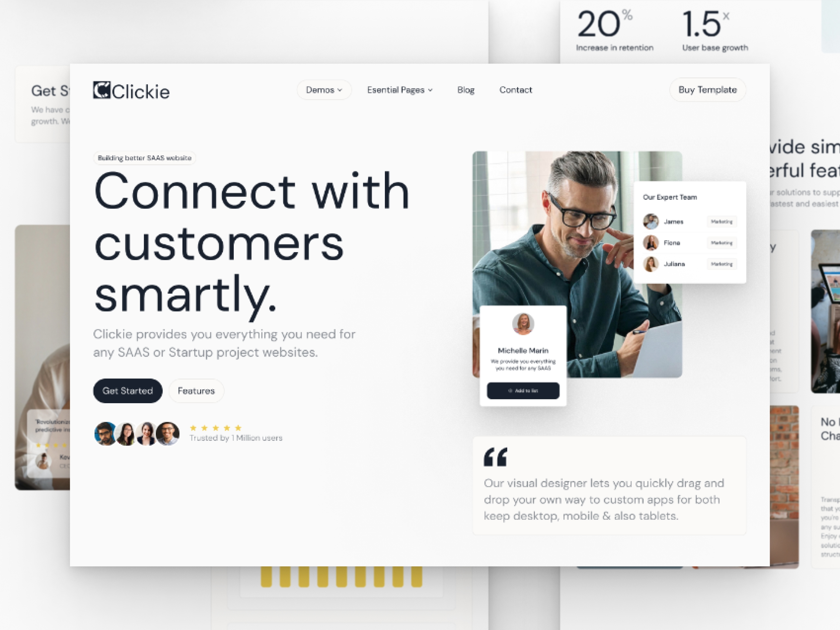Screen dimensions: 840x630
Task: Click the Blog menu item
Action: (x=466, y=89)
